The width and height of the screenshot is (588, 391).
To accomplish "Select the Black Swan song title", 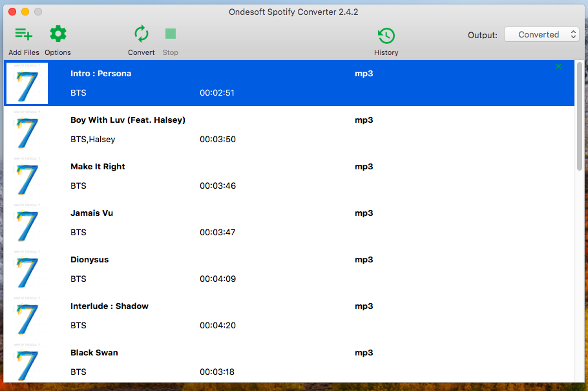I will 94,353.
